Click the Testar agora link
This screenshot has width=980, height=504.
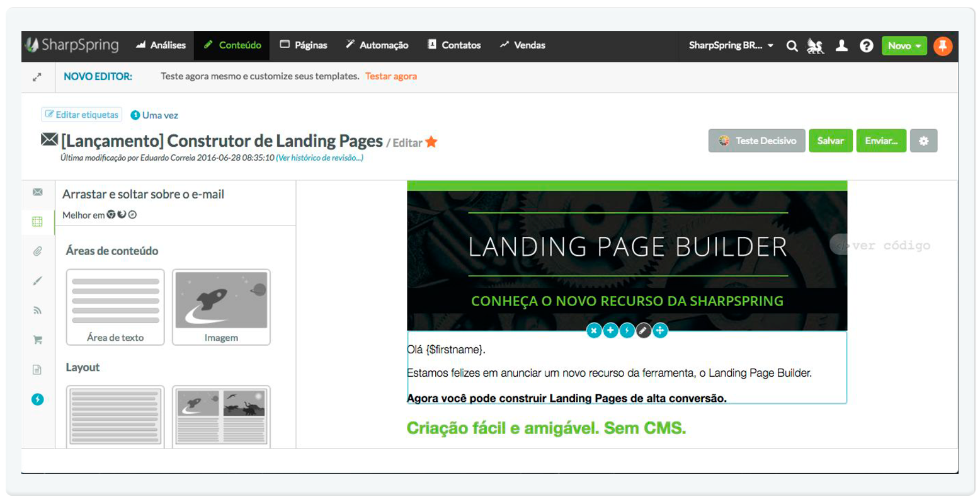coord(391,76)
